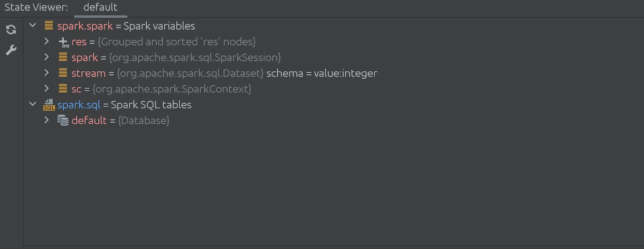Click the sc SparkContext variable icon
Image resolution: width=644 pixels, height=249 pixels.
[x=63, y=89]
